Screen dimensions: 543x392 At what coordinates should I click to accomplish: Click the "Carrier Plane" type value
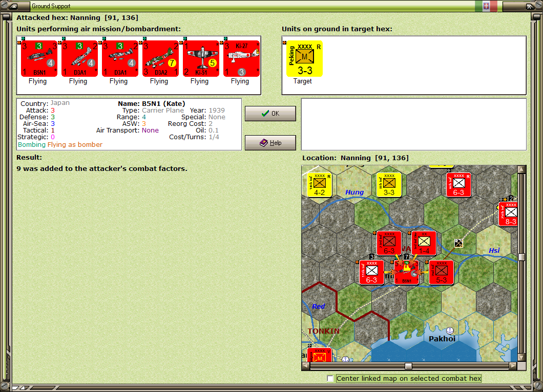tap(163, 111)
